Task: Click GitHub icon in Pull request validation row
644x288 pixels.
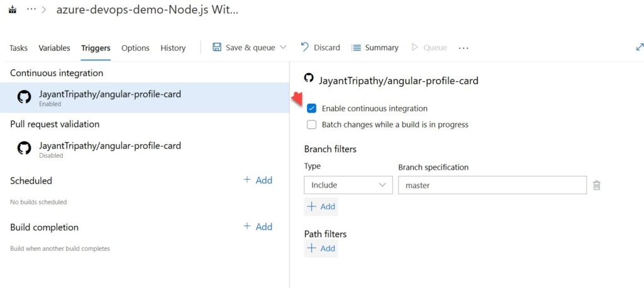Action: coord(25,148)
